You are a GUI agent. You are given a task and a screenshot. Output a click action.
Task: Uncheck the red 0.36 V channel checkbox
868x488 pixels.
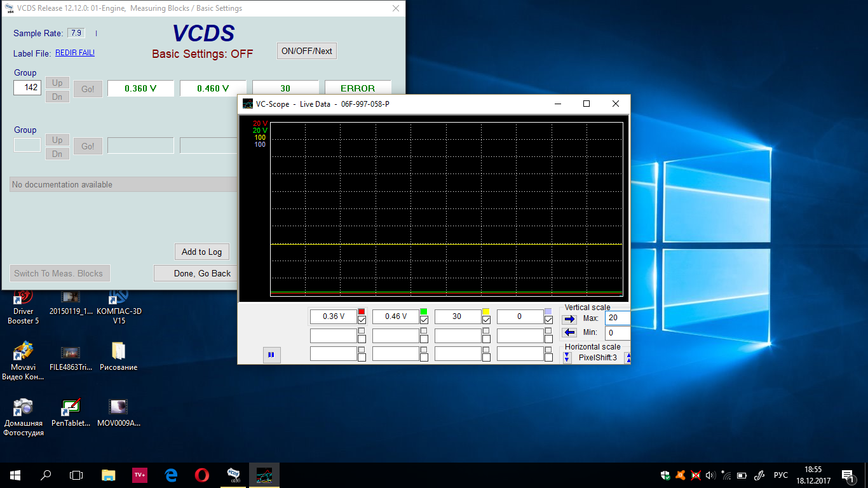362,320
